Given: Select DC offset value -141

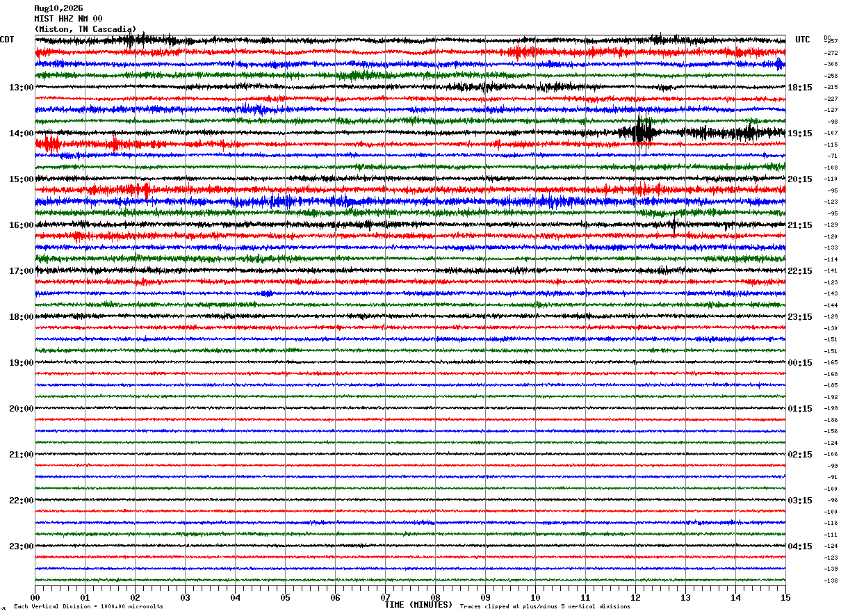Looking at the screenshot, I should click(831, 270).
